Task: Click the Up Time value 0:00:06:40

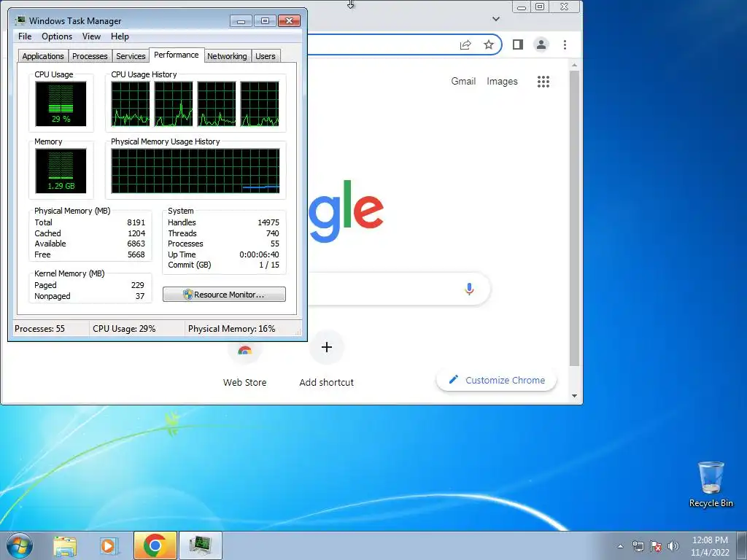Action: 259,254
